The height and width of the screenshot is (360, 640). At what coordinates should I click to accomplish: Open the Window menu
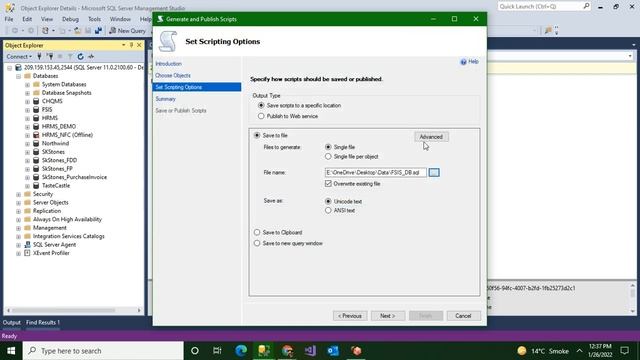click(x=120, y=19)
